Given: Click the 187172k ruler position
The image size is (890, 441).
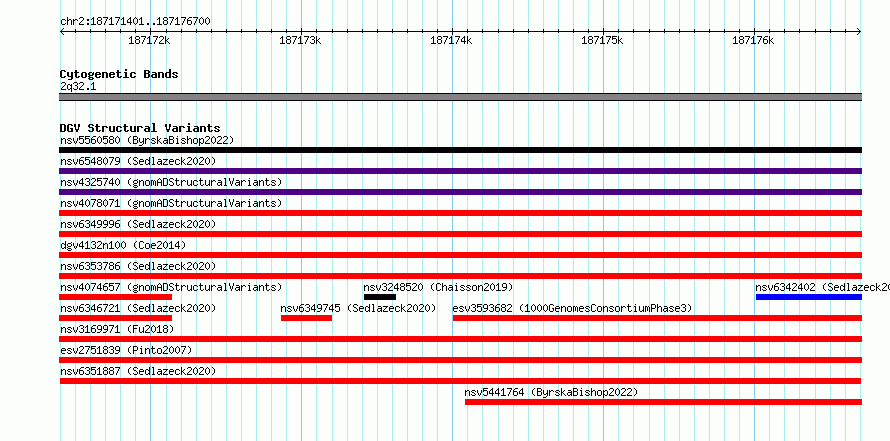Looking at the screenshot, I should [x=149, y=40].
